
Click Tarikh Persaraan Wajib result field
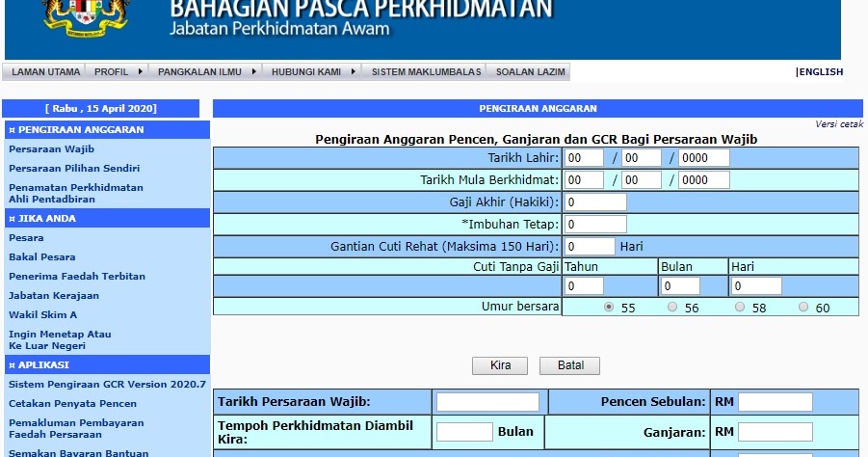[487, 402]
